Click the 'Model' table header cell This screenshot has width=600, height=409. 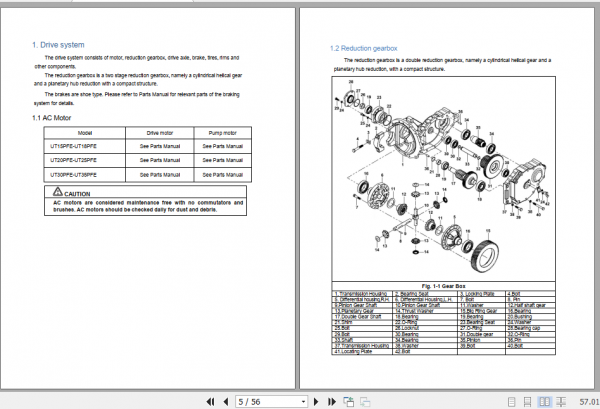tap(85, 133)
